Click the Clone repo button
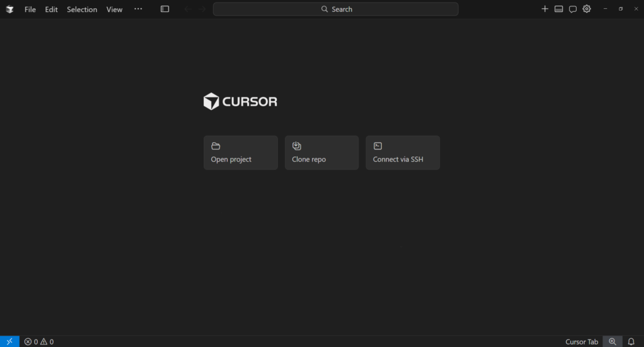 point(321,153)
